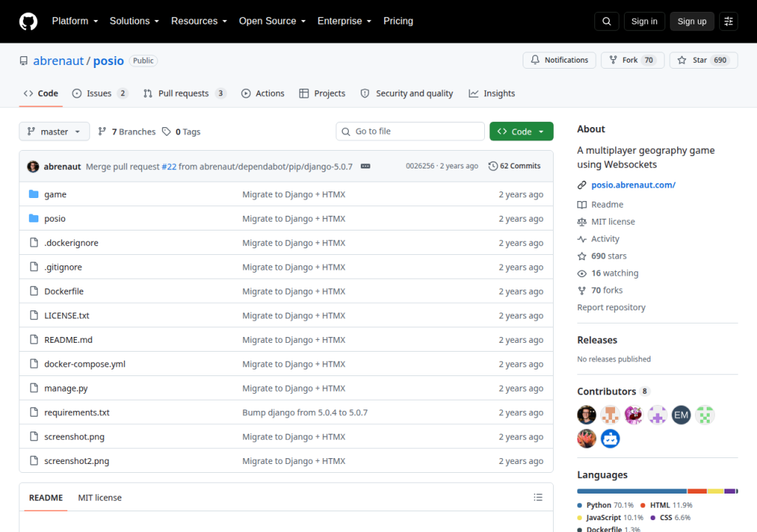Open the Pricing page

pos(398,21)
